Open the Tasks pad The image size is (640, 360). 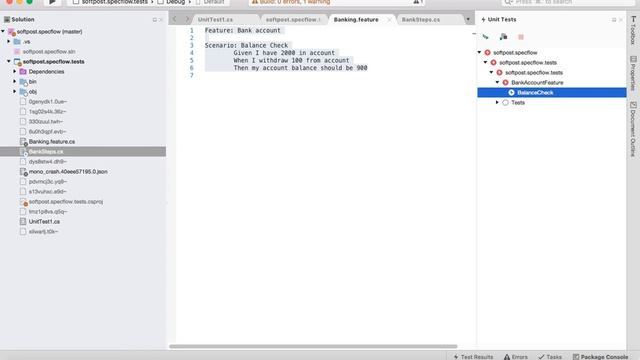click(550, 357)
